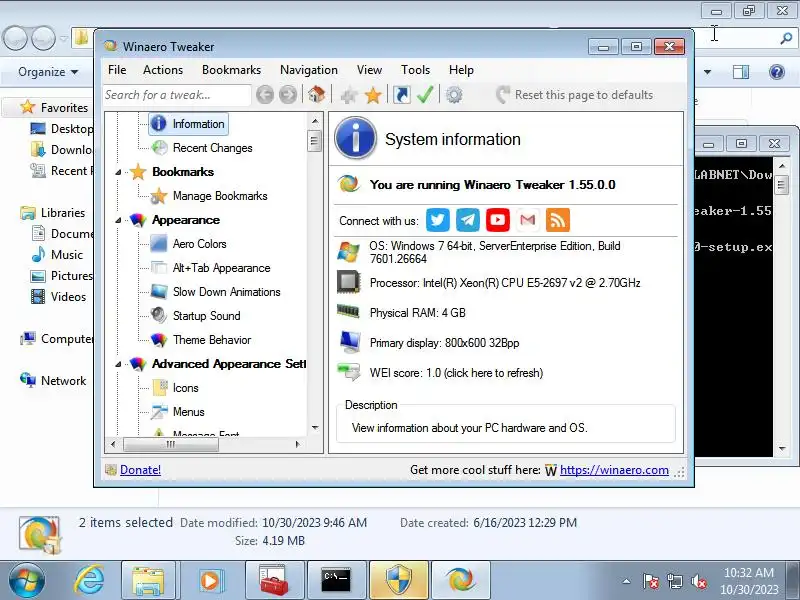Select the Information tree item

pos(188,124)
